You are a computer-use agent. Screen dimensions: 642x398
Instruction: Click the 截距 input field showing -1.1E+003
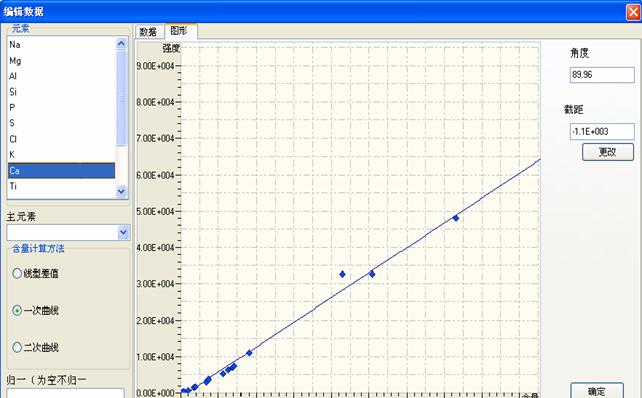coord(602,132)
